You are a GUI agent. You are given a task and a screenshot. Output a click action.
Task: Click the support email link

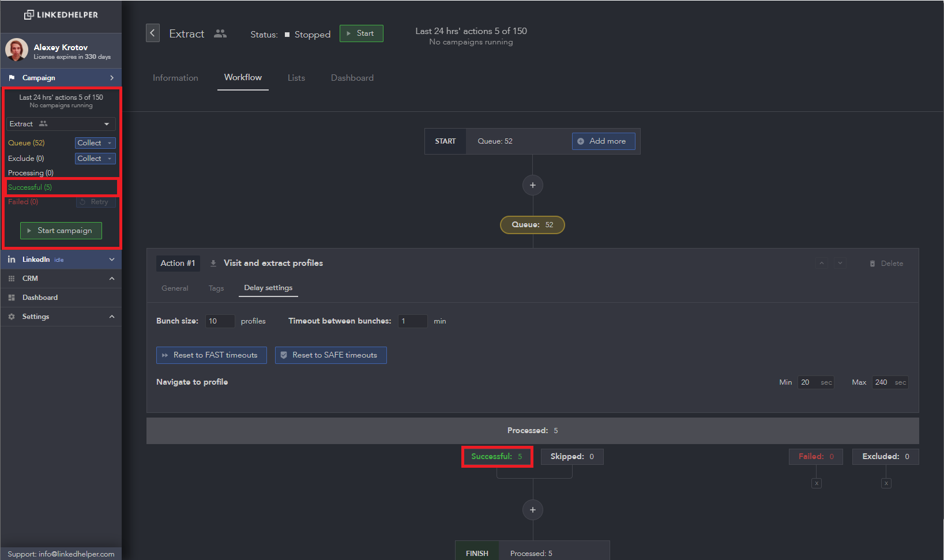77,554
